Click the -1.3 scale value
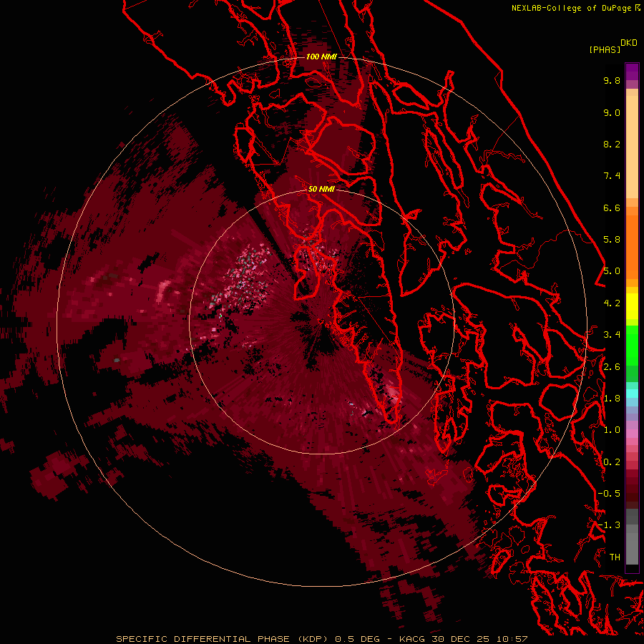The height and width of the screenshot is (644, 644). tap(609, 525)
